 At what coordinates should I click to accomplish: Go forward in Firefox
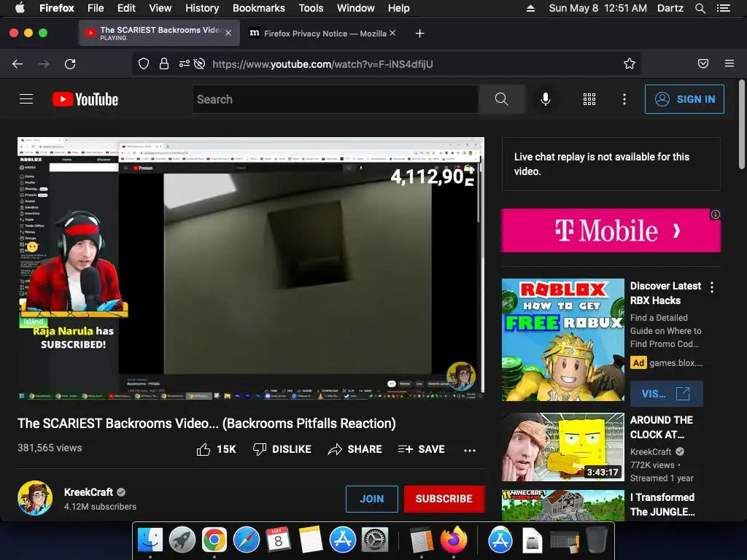pos(44,64)
